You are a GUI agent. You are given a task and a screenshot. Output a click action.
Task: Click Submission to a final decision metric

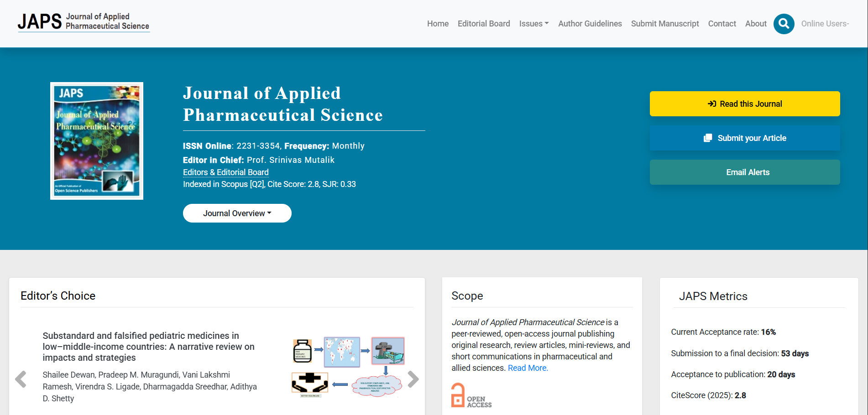pos(740,353)
